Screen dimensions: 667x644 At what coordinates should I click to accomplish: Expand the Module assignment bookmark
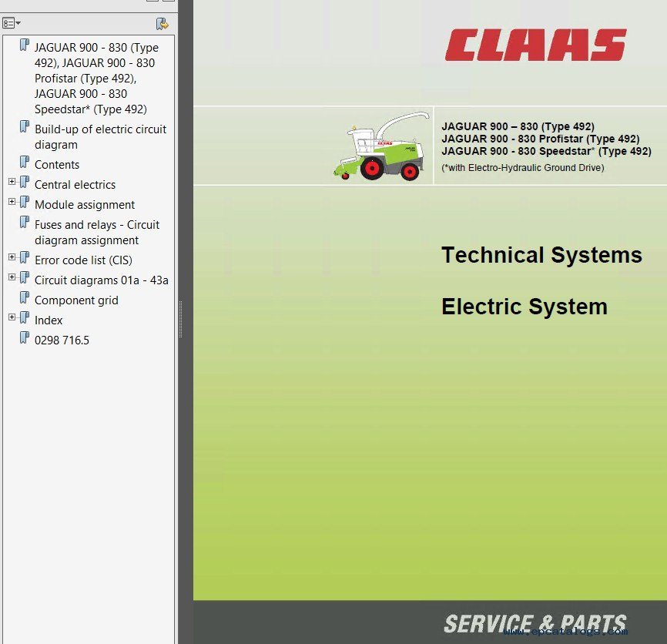[x=12, y=202]
